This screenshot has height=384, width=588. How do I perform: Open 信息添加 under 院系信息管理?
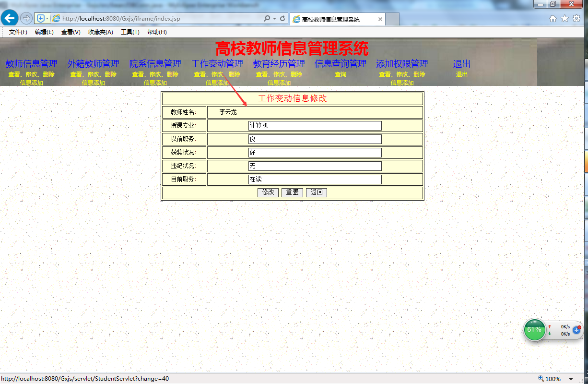155,83
